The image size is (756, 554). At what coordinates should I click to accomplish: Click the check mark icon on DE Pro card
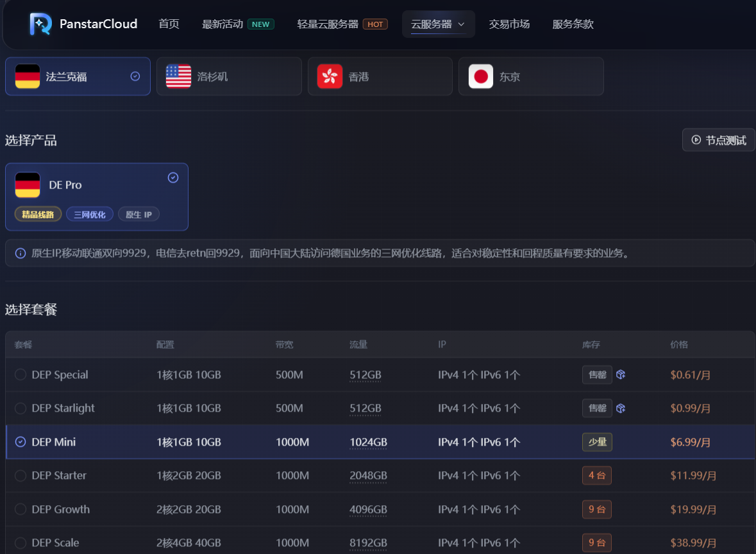point(173,178)
